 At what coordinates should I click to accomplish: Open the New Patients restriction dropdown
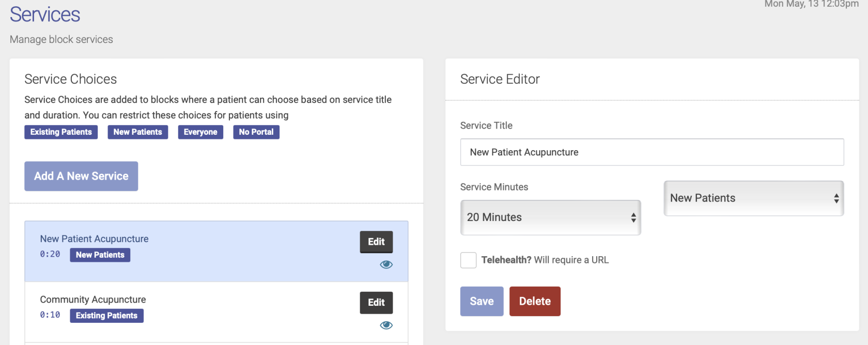tap(753, 198)
